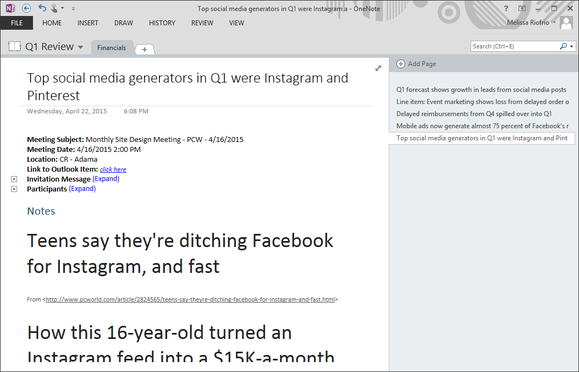Click the (Expand) link after Invitation Message
The image size is (579, 372).
(106, 179)
